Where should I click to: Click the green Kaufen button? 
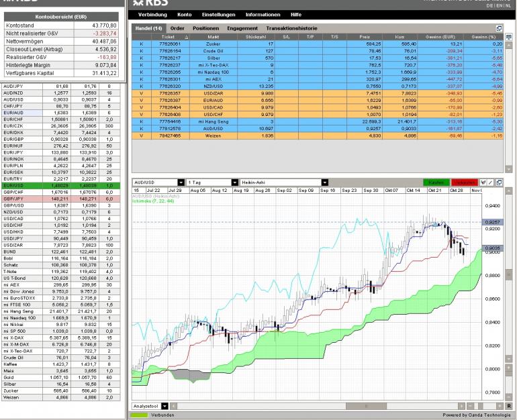click(x=436, y=182)
